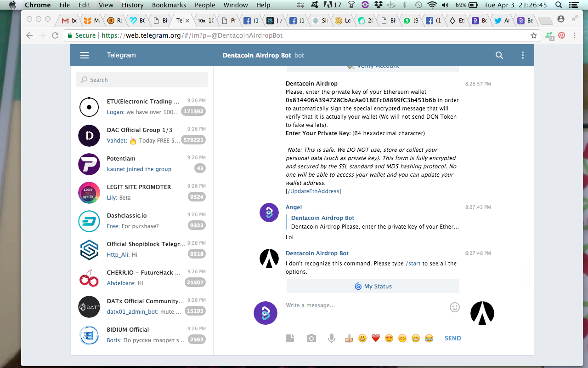The width and height of the screenshot is (588, 368).
Task: Click the /start command link
Action: tap(413, 264)
